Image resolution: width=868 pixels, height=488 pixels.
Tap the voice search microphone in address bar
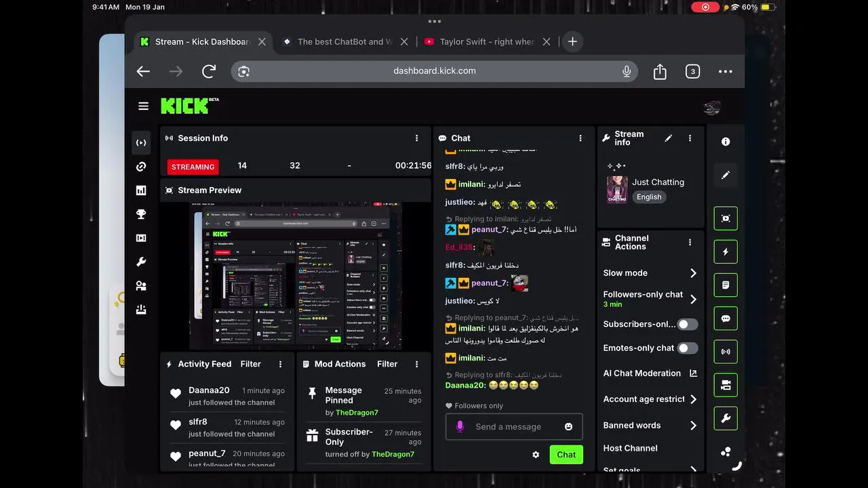(x=627, y=71)
